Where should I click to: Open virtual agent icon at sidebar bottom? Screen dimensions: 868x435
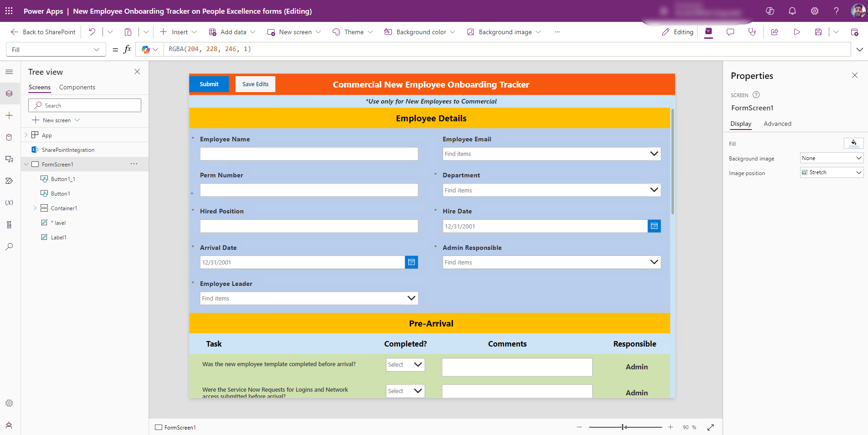click(9, 425)
